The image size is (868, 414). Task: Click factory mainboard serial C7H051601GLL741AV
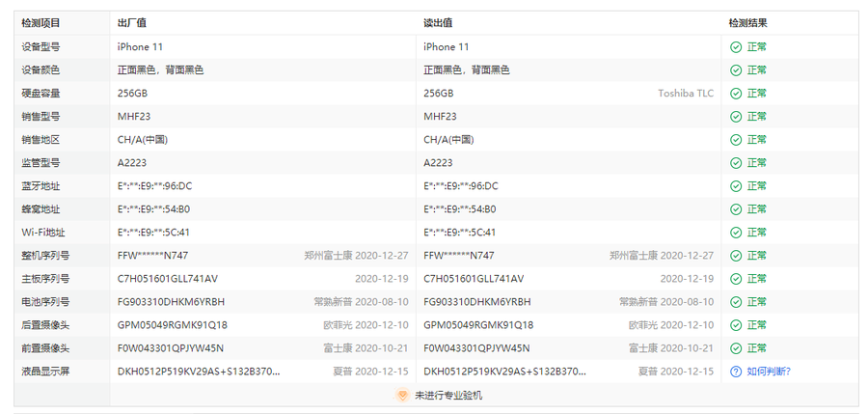click(168, 279)
